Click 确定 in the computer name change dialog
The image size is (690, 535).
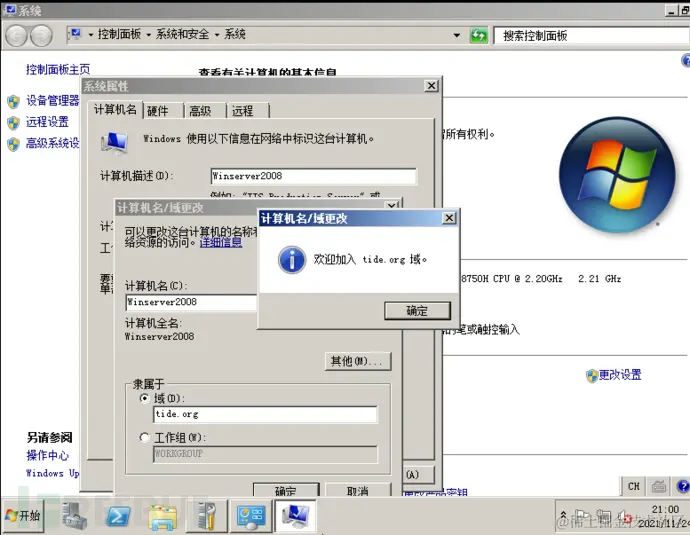coord(286,490)
